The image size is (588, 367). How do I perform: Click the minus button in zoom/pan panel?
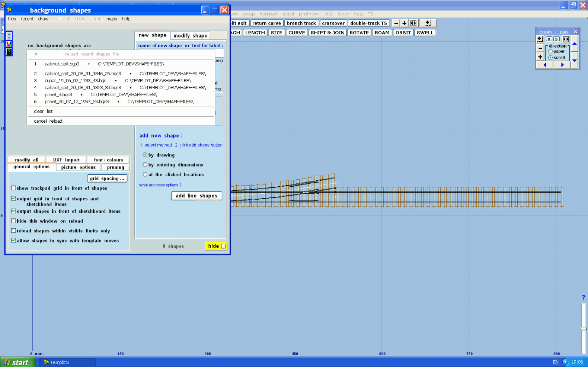pos(540,48)
